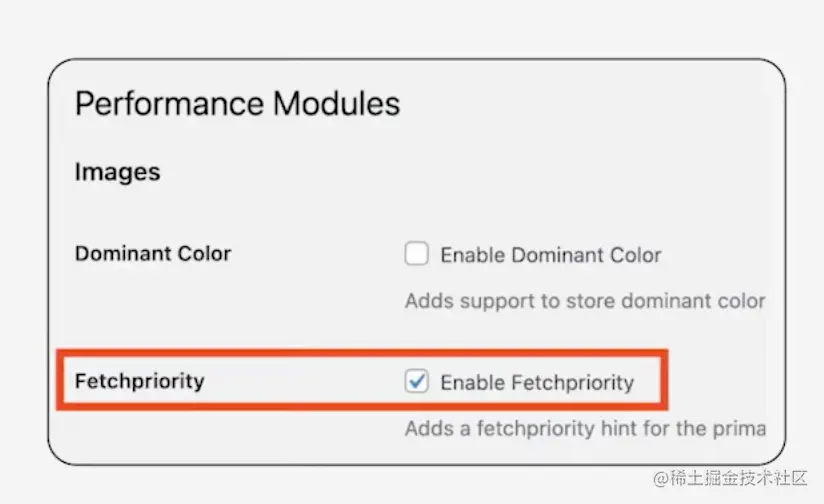Viewport: 824px width, 504px height.
Task: Click the blue checkmark in the Fetchpriority box
Action: [x=417, y=381]
